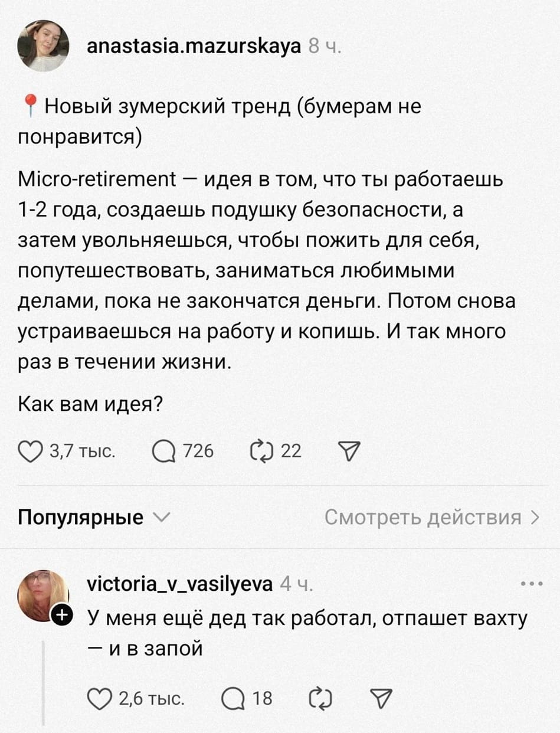
Task: Follow victoria_v_vasilyeva using the plus badge
Action: 61,616
